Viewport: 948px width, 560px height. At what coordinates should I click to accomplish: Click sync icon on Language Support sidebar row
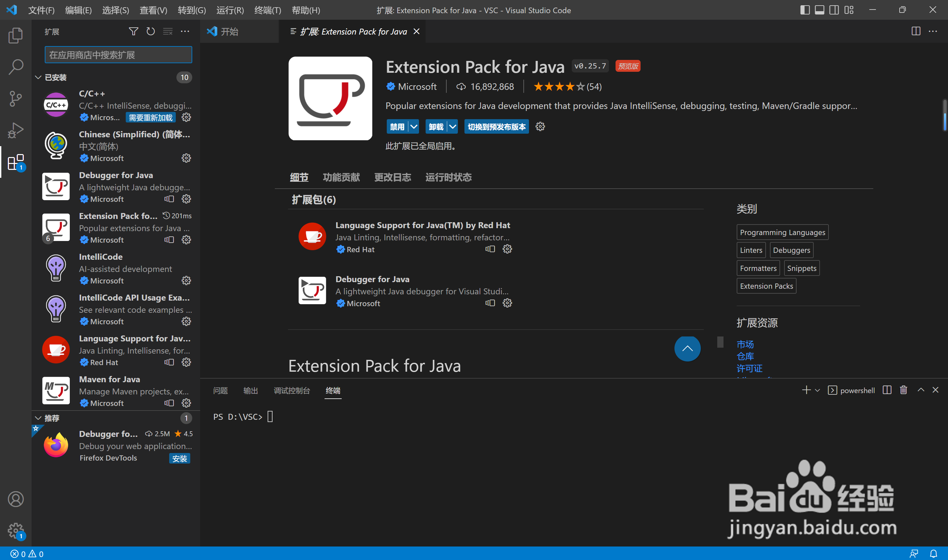click(x=169, y=362)
